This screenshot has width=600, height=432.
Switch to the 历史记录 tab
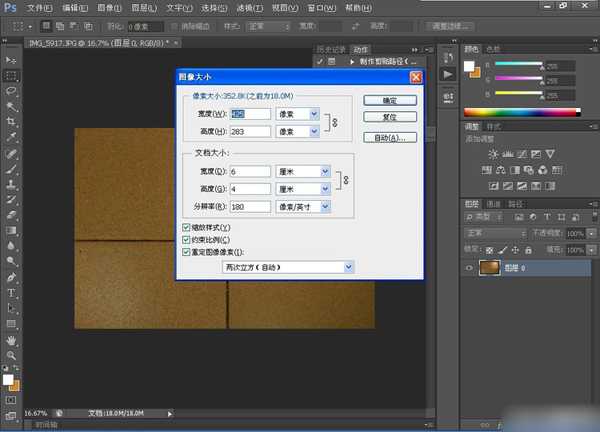point(329,48)
